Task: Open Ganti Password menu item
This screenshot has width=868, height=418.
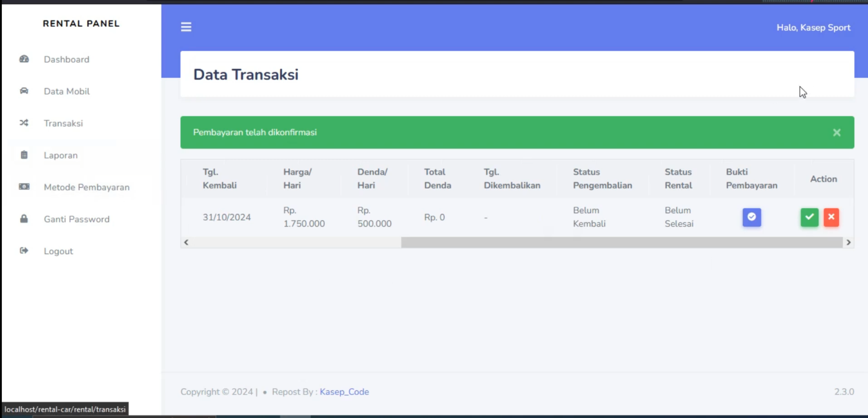Action: tap(77, 219)
